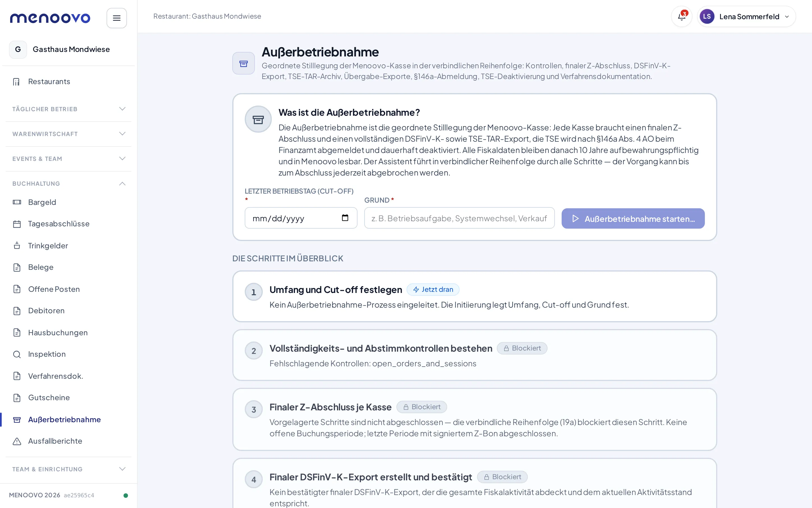Click the Inspektion magnifier icon
812x508 pixels.
[17, 354]
